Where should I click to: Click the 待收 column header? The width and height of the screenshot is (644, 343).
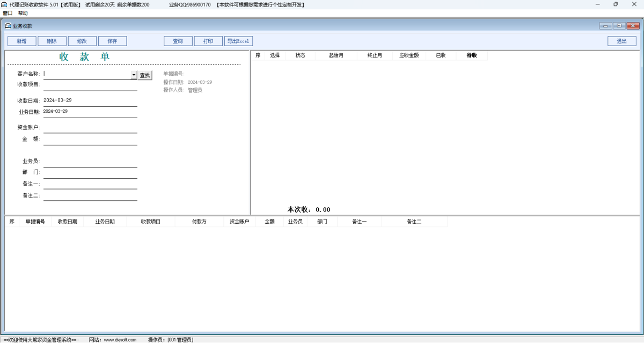click(x=472, y=55)
